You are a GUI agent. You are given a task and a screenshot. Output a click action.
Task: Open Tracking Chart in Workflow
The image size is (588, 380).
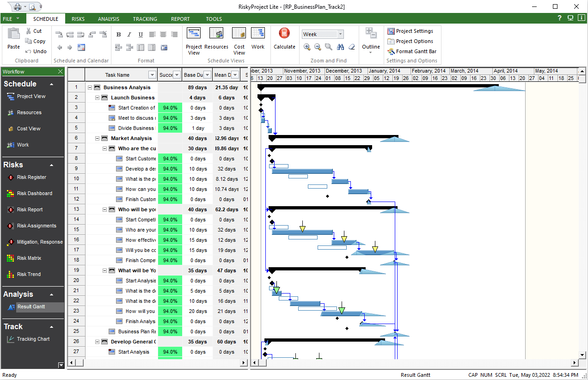29,339
